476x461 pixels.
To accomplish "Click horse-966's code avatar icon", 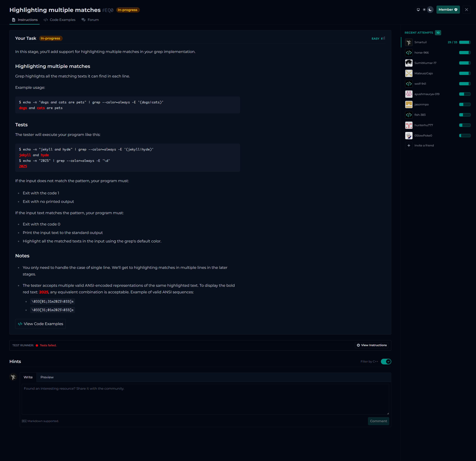I will (x=409, y=53).
